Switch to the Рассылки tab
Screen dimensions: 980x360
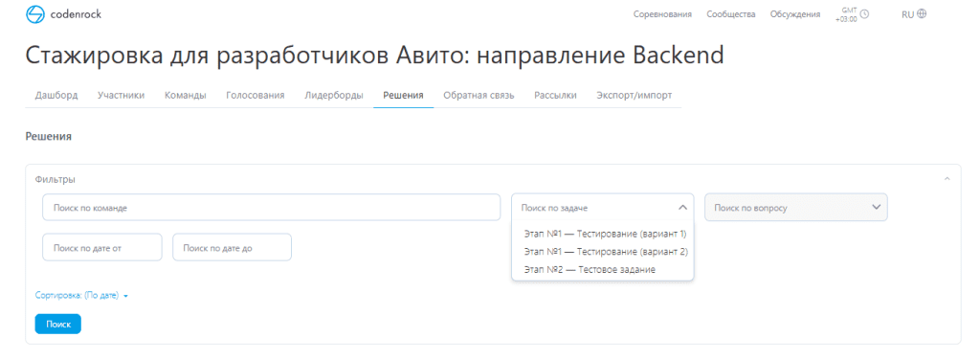click(x=555, y=95)
